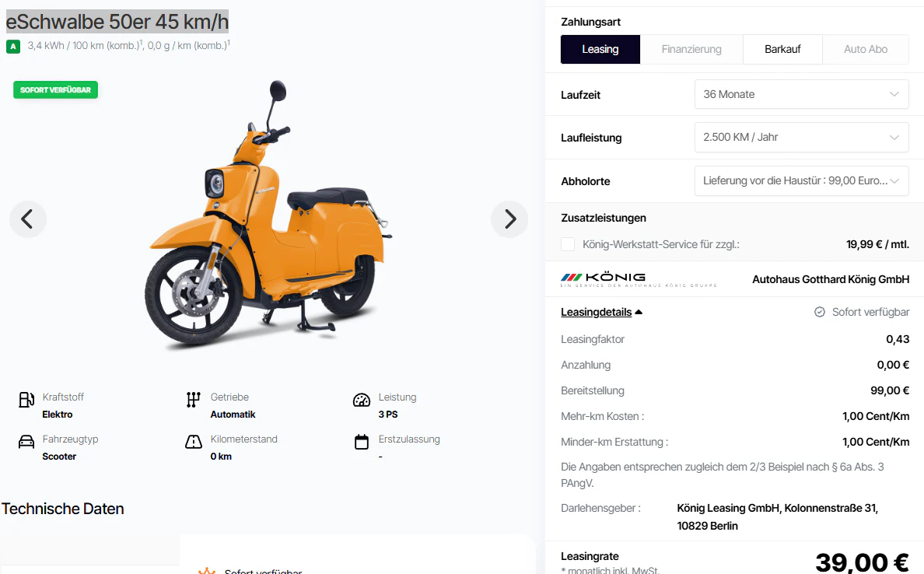Collapse the Leasingdetails section
The image size is (924, 574).
coord(601,312)
